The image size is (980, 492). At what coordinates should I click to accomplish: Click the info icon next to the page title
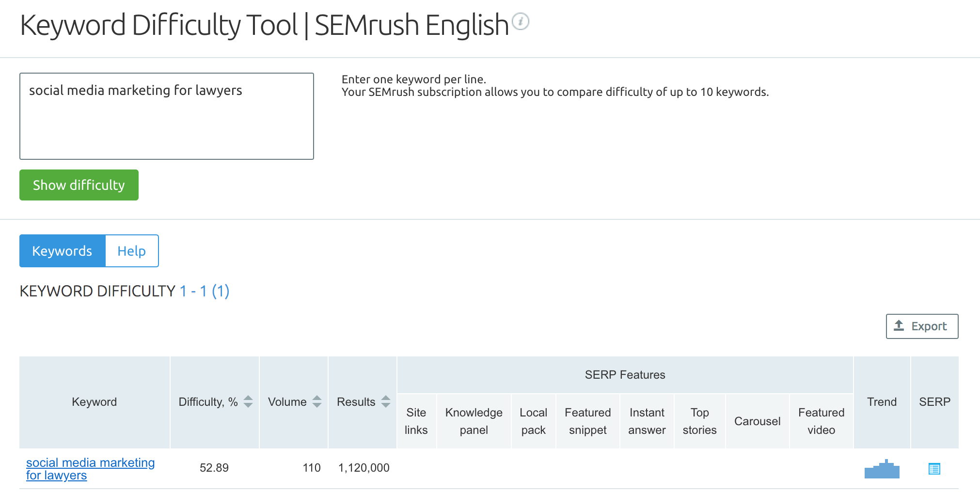[521, 21]
